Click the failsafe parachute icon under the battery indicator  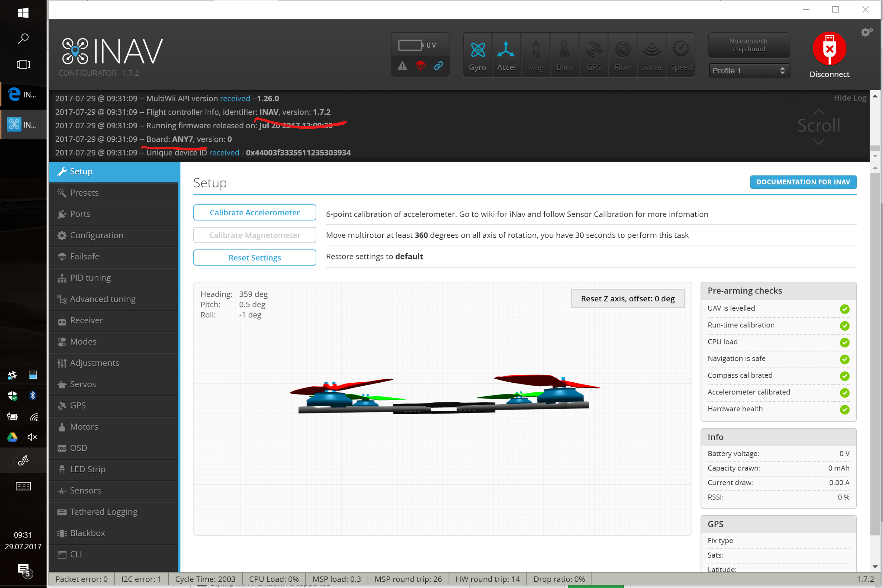pos(420,66)
